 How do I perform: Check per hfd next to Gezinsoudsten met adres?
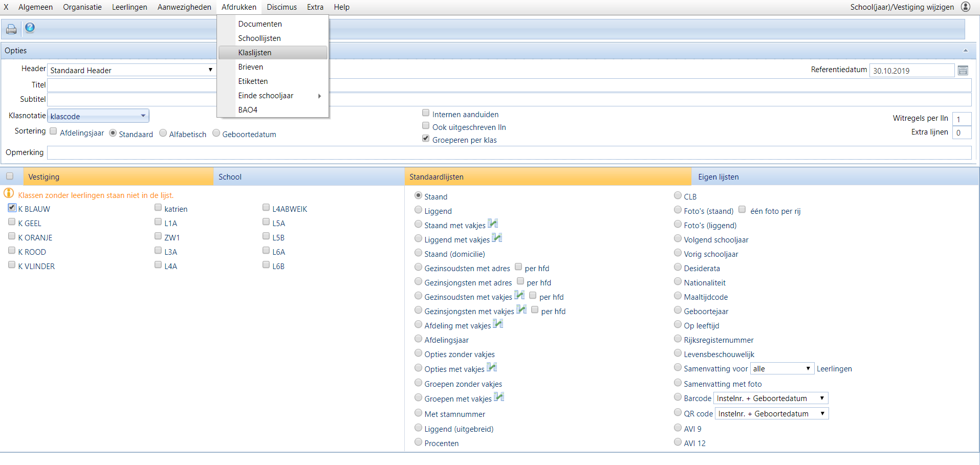tap(518, 267)
